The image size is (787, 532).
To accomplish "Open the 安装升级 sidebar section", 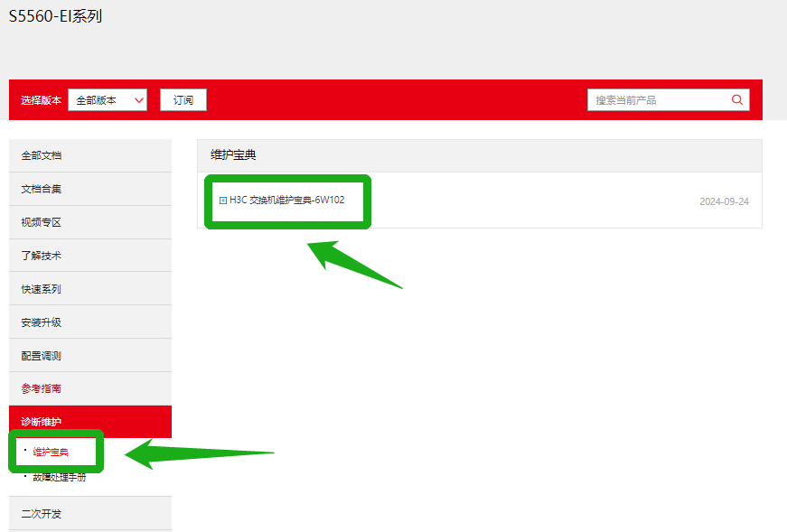I will 90,322.
